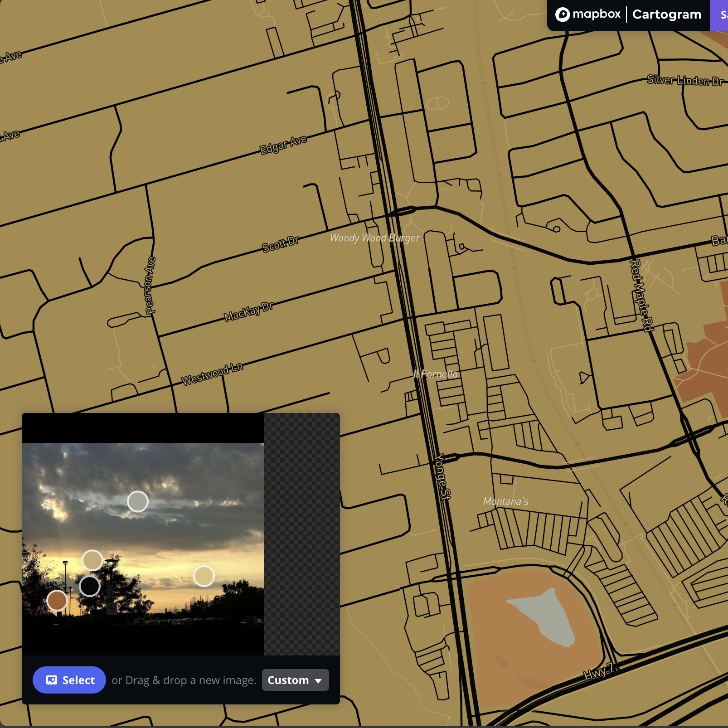This screenshot has width=728, height=728.
Task: Click the black color picker circle
Action: 90,586
